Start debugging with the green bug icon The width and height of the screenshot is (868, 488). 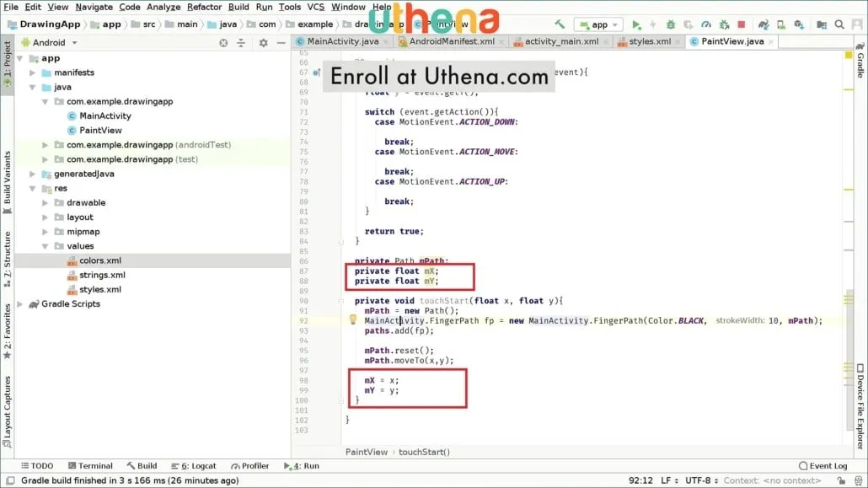tap(670, 24)
